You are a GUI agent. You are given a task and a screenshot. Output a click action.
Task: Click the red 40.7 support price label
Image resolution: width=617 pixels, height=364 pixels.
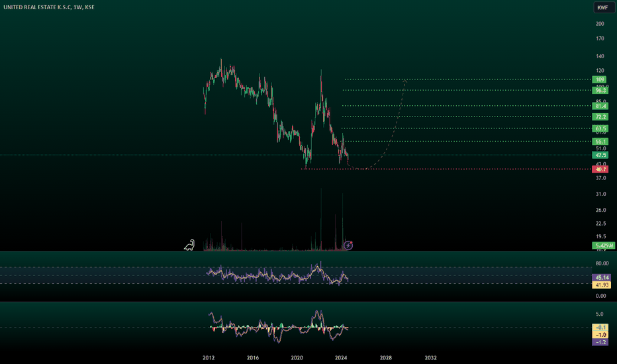[x=600, y=169]
